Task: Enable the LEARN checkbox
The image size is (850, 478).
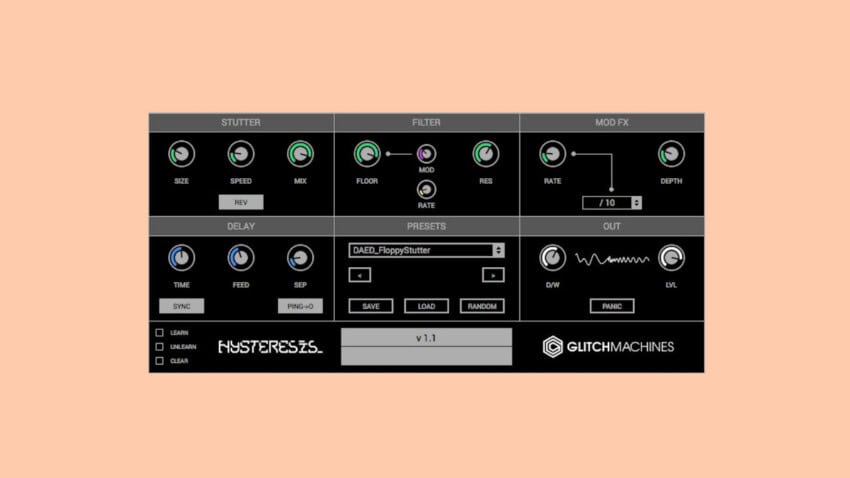Action: [x=159, y=333]
